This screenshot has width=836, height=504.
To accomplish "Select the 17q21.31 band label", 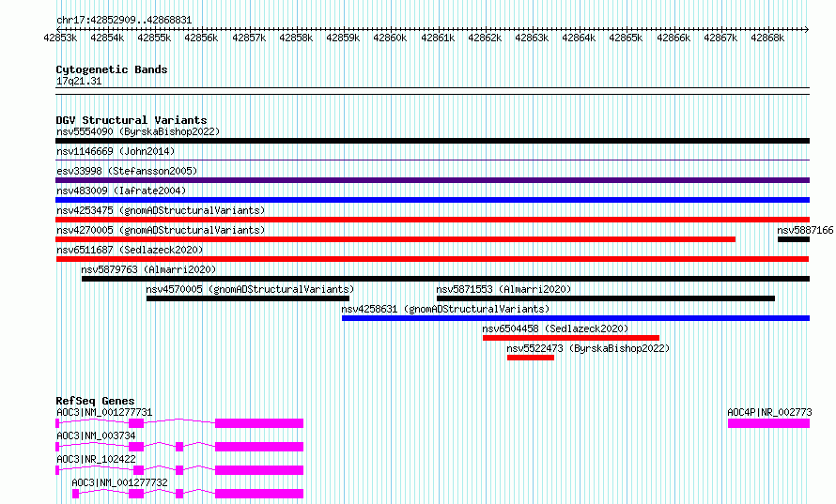I will pos(78,81).
